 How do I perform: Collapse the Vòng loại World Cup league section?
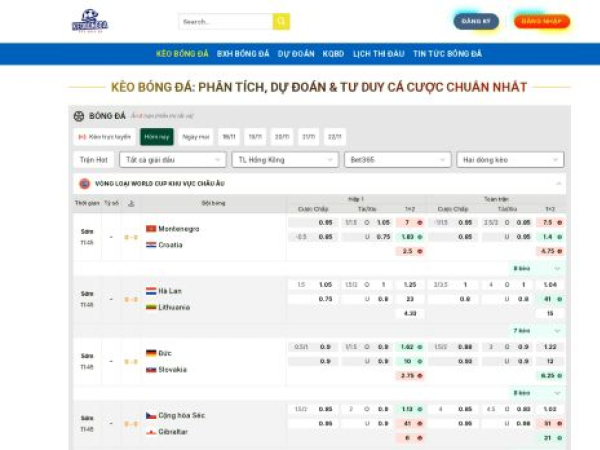558,184
